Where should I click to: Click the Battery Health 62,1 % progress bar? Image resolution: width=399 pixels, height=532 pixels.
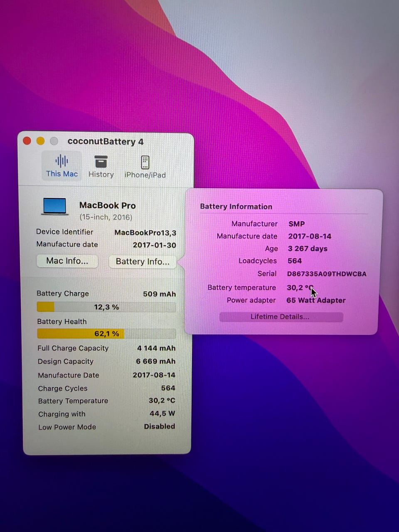[x=106, y=333]
